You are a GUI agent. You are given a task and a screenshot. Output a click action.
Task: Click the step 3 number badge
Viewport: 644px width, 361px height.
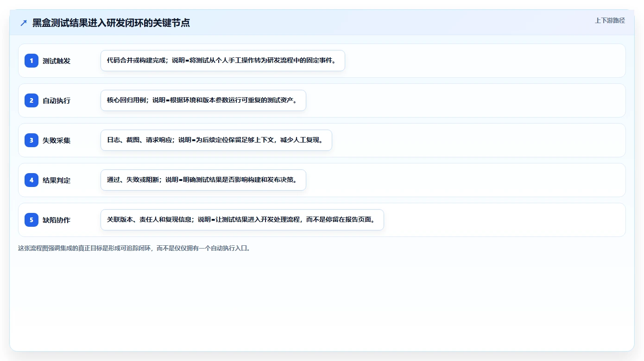pyautogui.click(x=32, y=140)
